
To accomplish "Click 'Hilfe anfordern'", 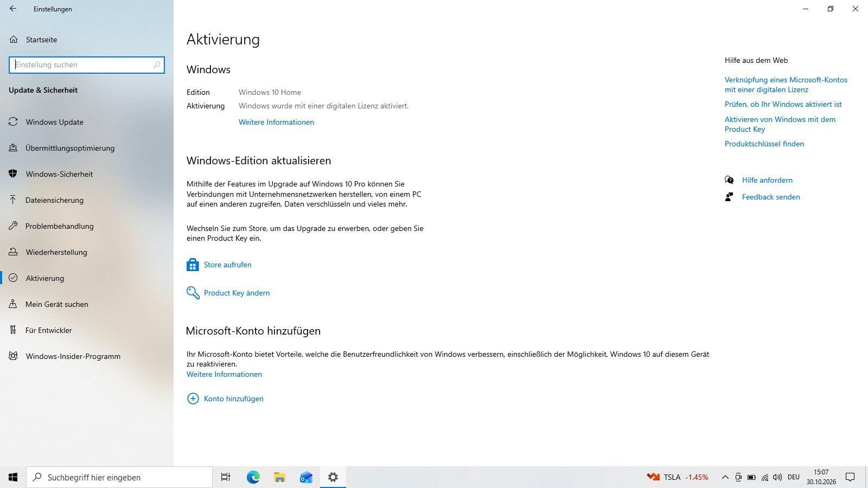I will [767, 180].
